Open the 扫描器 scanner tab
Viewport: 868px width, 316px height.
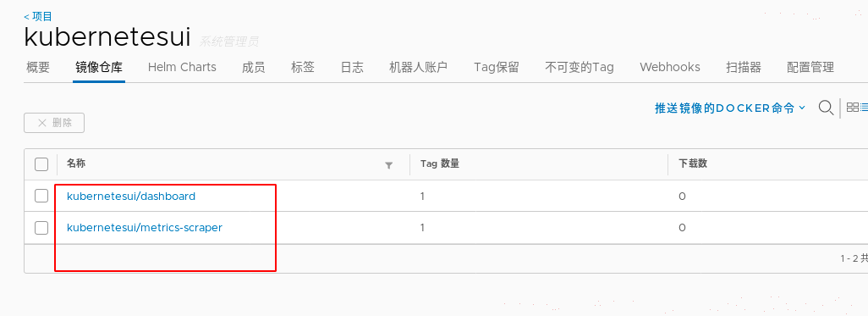(x=744, y=68)
